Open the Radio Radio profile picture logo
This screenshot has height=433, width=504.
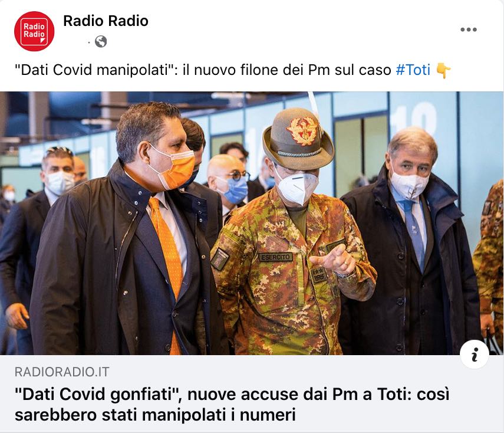click(x=34, y=31)
